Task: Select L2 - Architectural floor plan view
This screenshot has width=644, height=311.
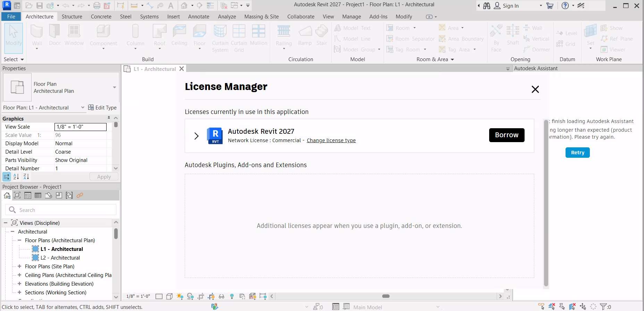Action: point(60,257)
